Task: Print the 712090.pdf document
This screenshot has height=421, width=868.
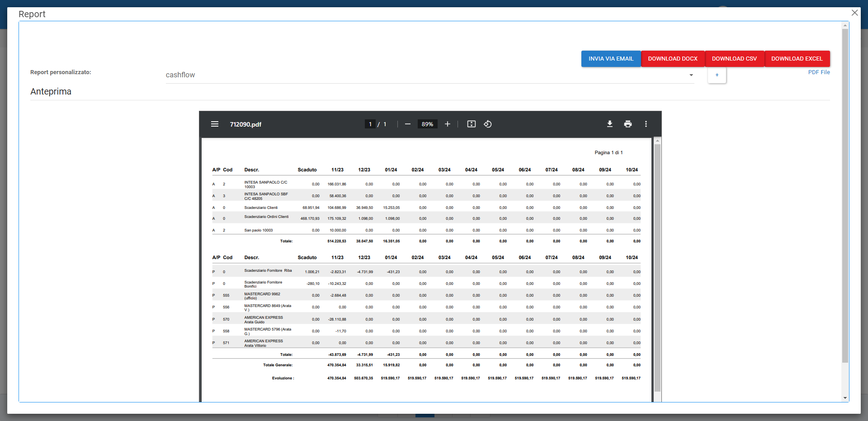Action: tap(628, 124)
